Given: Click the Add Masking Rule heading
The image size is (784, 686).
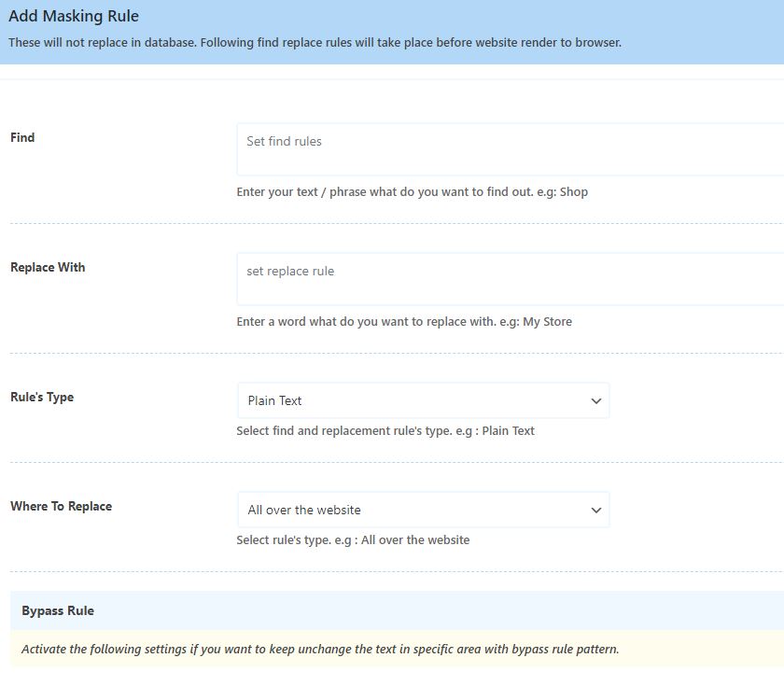Looking at the screenshot, I should point(74,16).
